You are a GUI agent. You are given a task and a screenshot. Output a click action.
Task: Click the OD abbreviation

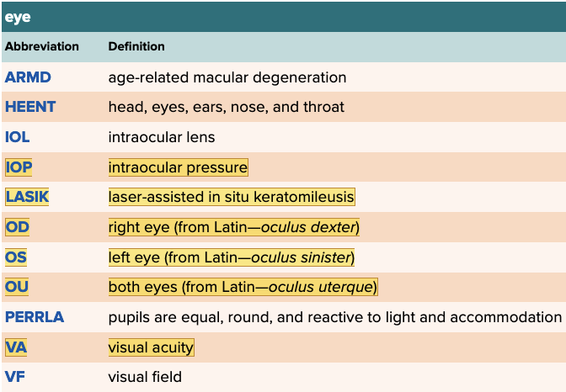click(x=17, y=227)
